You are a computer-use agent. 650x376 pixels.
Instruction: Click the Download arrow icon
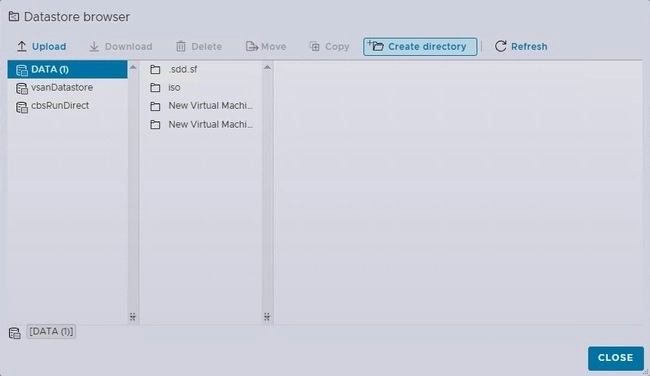click(x=94, y=46)
